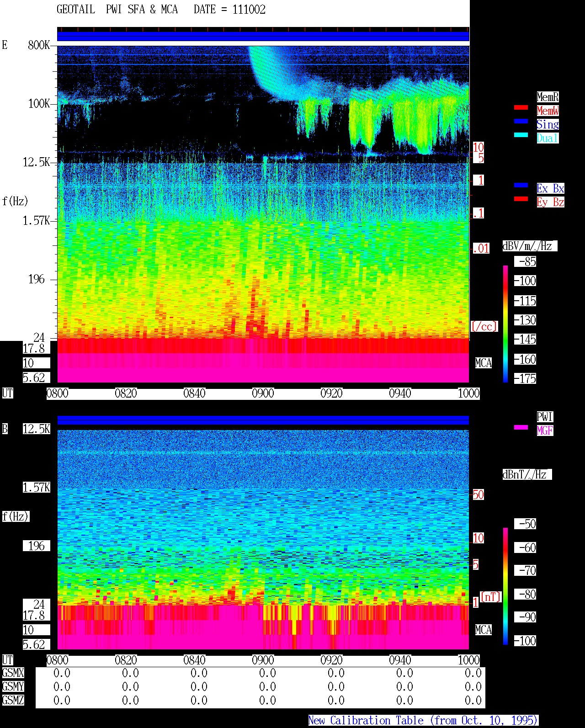
Task: Click the PWI legend label
Action: 545,417
